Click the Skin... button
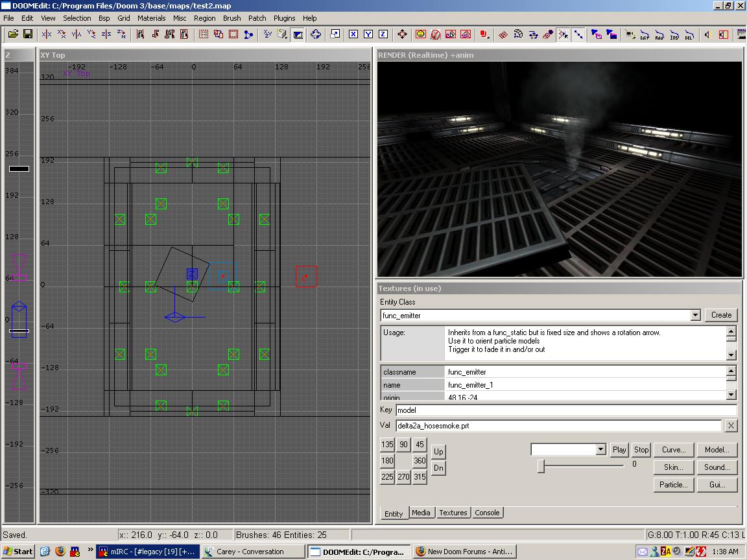The height and width of the screenshot is (560, 747). [674, 467]
